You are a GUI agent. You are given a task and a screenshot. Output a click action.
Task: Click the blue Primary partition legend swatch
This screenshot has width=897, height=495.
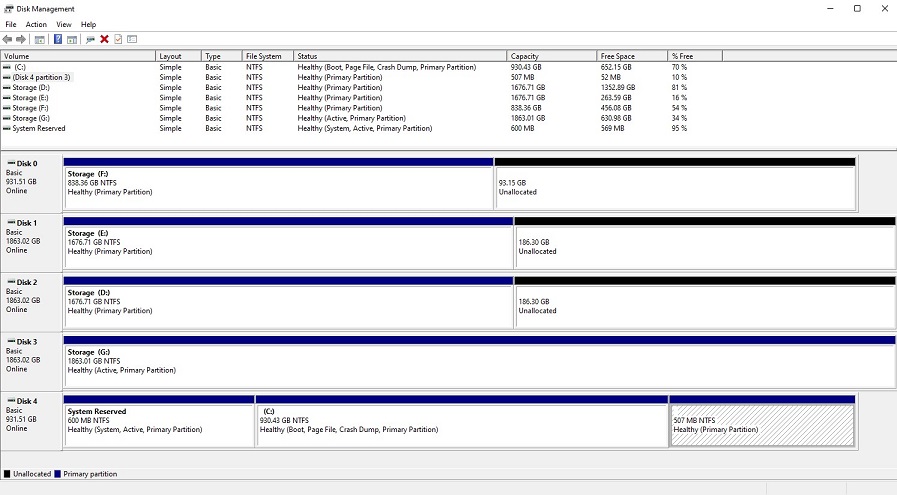pyautogui.click(x=58, y=473)
